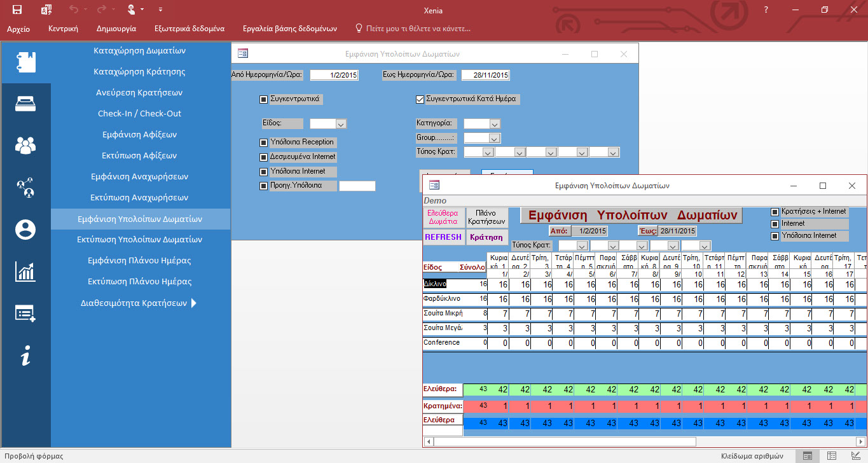Screen dimensions: 868x463
Task: Select the list-with-plus sidebar icon
Action: [25, 313]
